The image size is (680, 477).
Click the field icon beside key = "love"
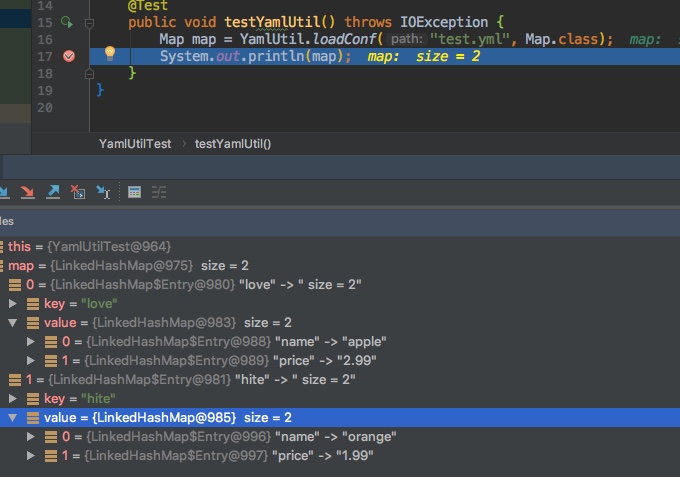(x=33, y=304)
